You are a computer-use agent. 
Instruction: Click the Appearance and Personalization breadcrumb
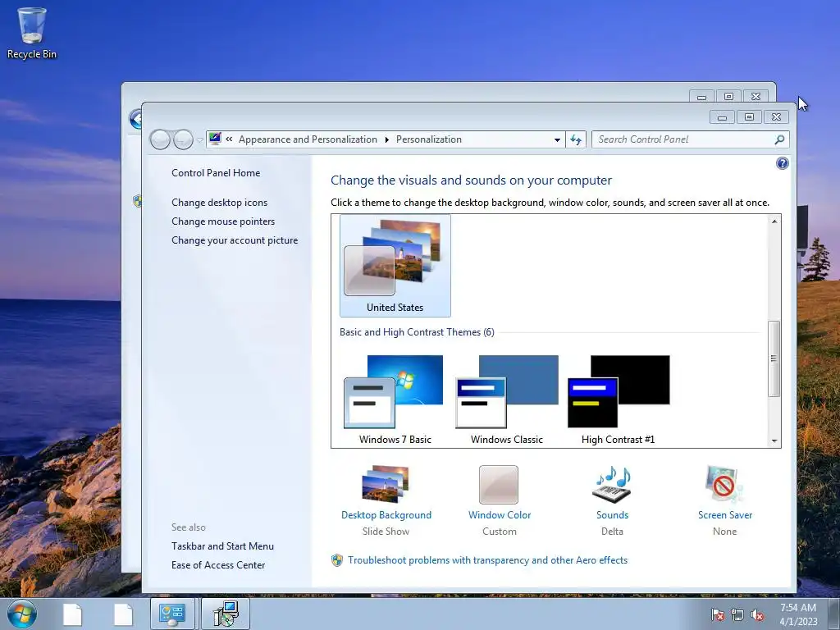pos(308,139)
